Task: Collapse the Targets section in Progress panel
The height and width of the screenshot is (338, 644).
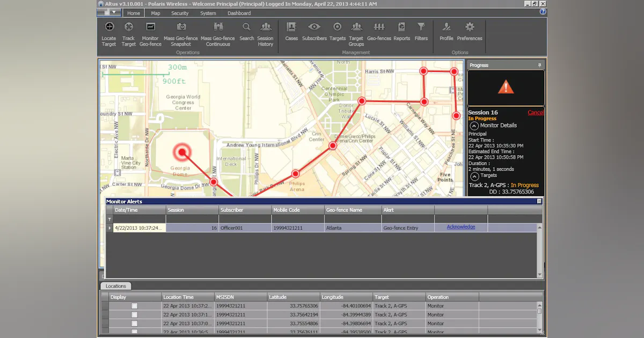Action: pos(474,176)
